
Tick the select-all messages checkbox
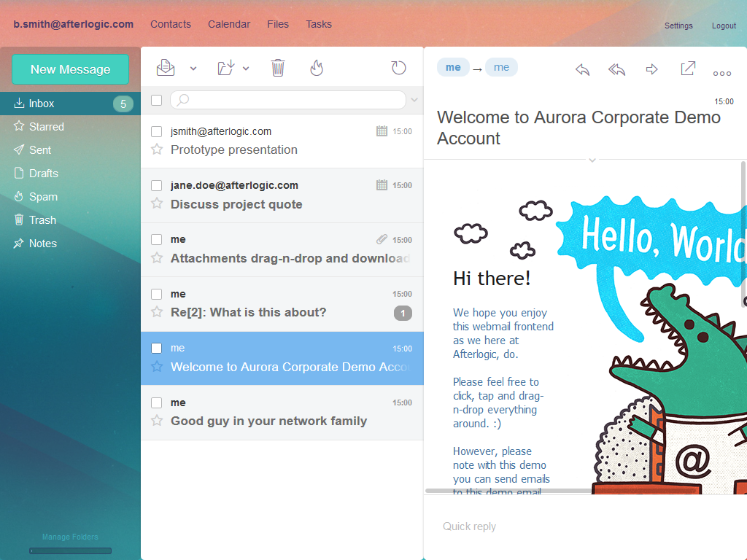pos(156,100)
